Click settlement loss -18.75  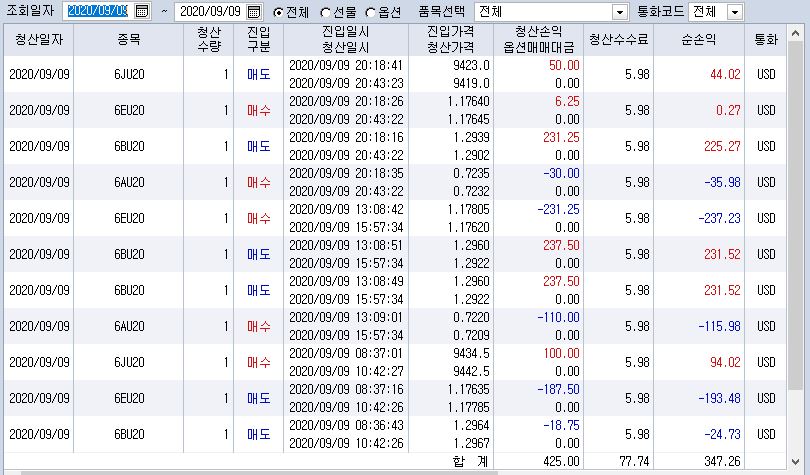561,425
